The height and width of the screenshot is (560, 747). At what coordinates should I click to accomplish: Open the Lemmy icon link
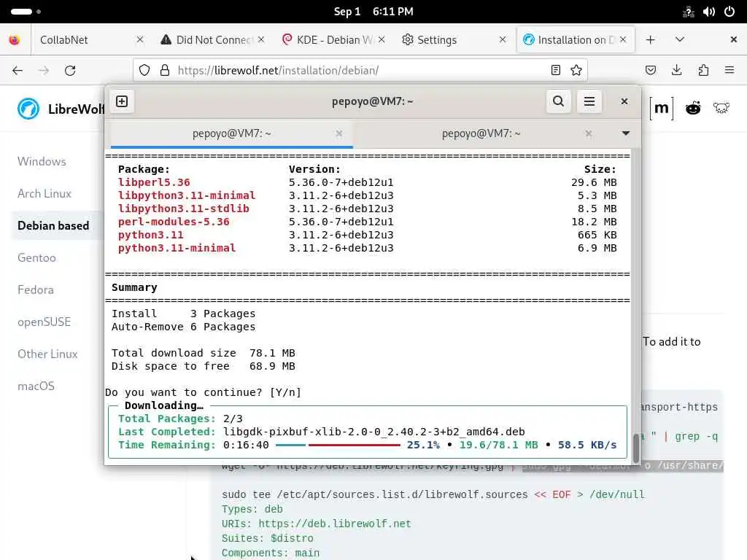tap(721, 109)
